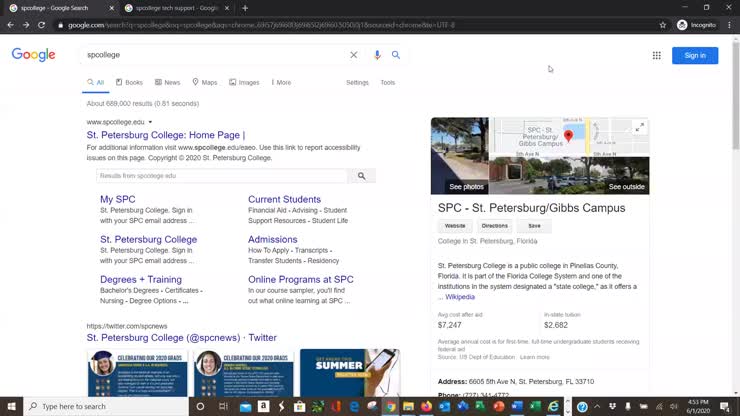The height and width of the screenshot is (416, 740).
Task: Open File Explorer from the taskbar
Action: pos(408,406)
